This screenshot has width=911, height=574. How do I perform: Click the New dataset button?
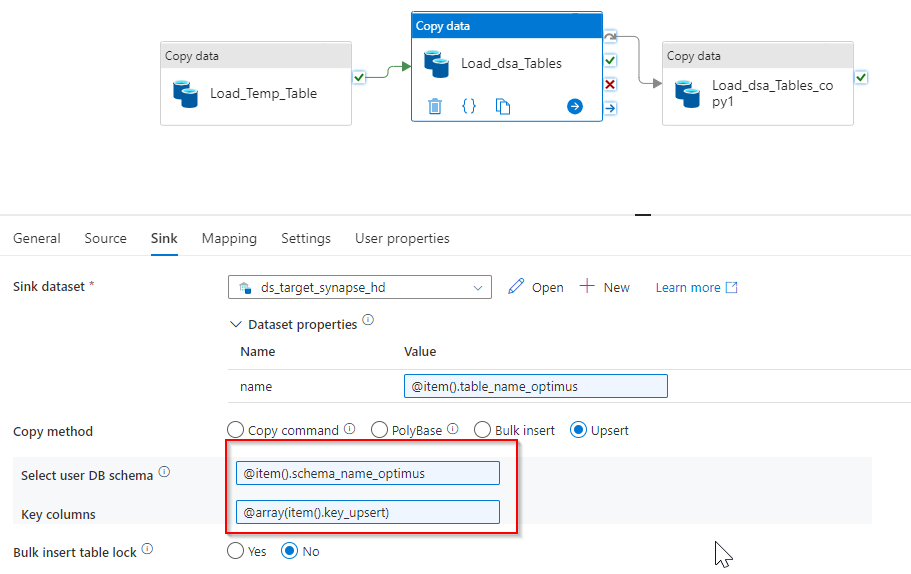605,287
